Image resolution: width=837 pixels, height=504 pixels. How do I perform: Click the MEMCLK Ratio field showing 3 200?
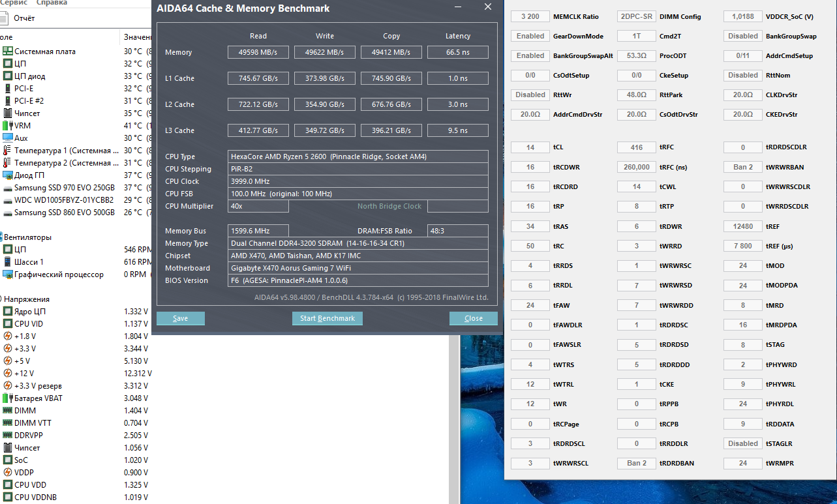tap(530, 16)
